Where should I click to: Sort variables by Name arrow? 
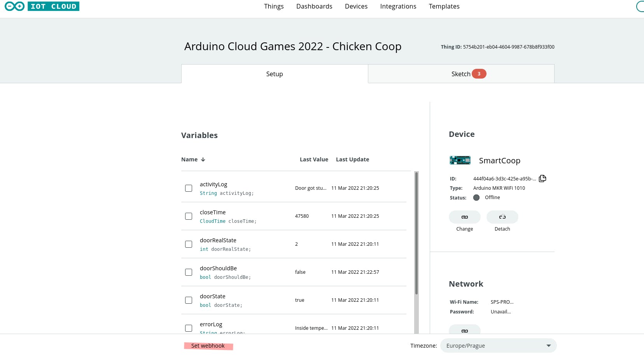(203, 159)
